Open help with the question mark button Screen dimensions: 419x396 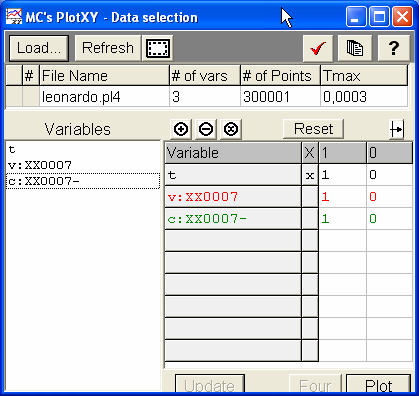pyautogui.click(x=394, y=49)
